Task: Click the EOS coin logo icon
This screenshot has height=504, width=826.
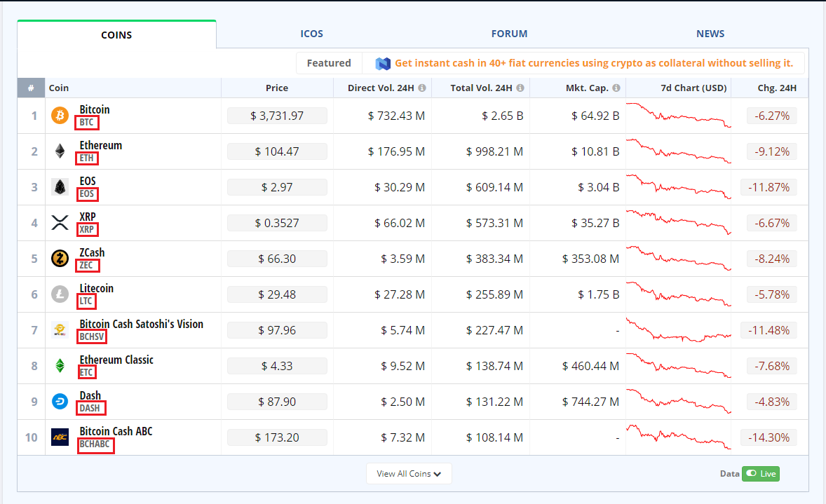Action: click(60, 187)
